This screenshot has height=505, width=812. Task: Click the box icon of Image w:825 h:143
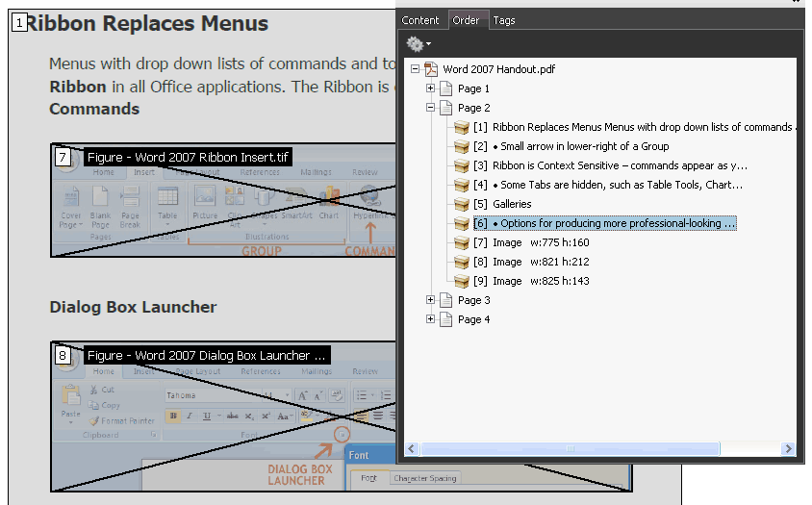coord(462,280)
